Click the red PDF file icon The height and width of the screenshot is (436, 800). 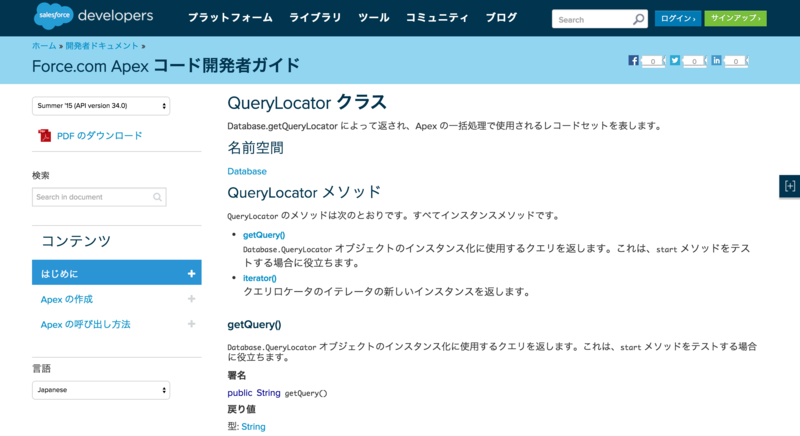pyautogui.click(x=44, y=136)
